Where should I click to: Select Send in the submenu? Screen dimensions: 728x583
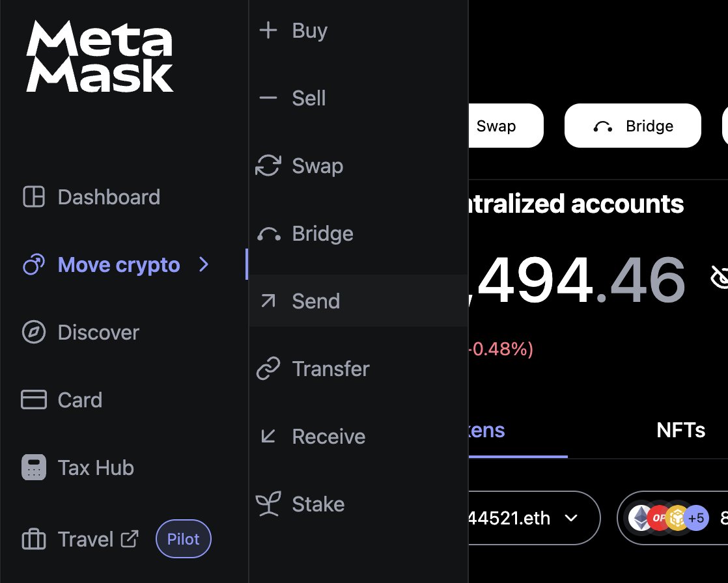point(316,301)
